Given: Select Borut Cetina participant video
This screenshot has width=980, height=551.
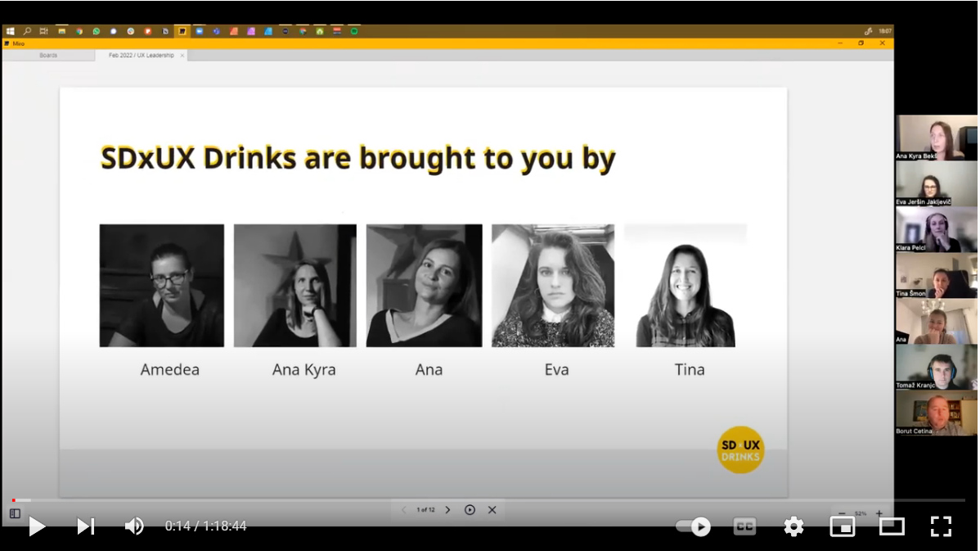Looking at the screenshot, I should [937, 413].
